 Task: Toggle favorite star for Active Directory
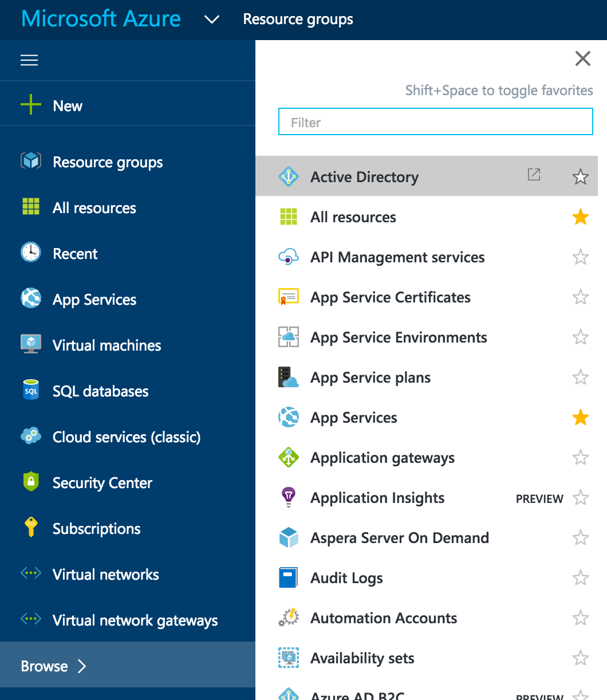tap(580, 177)
